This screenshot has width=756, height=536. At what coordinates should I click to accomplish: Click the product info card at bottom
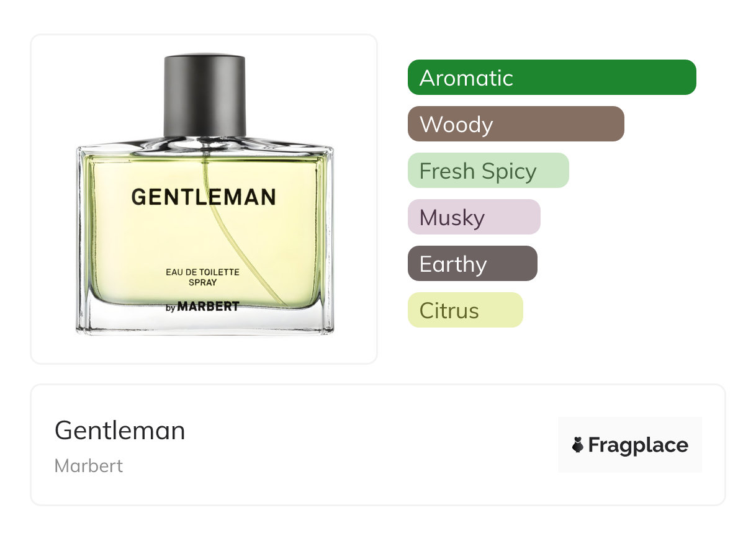point(378,445)
